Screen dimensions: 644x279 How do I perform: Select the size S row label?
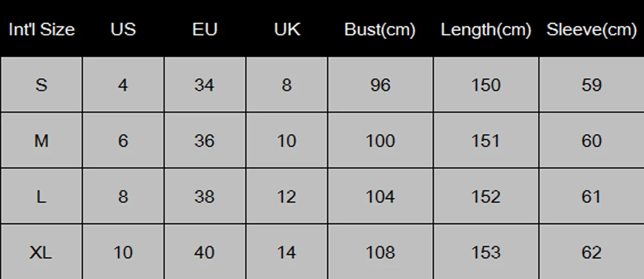click(41, 85)
